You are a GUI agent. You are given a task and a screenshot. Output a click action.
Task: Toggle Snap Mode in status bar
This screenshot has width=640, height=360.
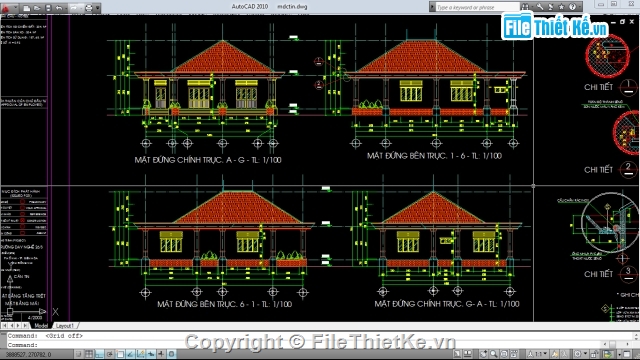coord(78,354)
